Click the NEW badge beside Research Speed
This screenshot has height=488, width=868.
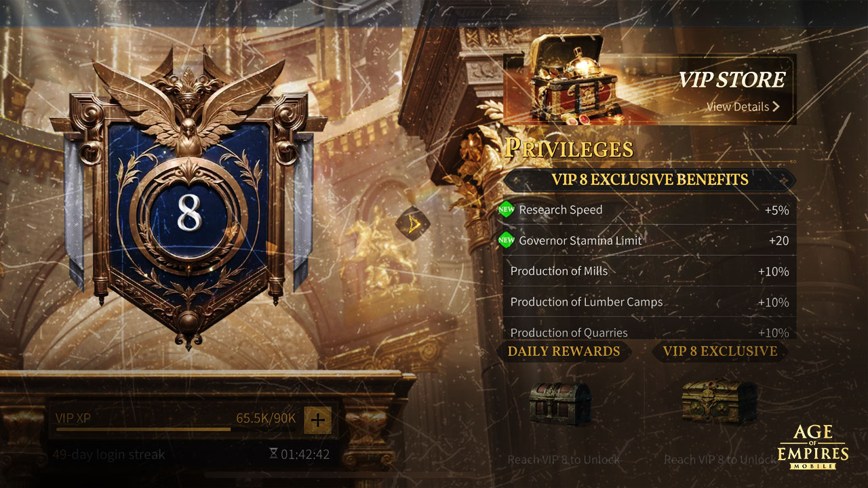pyautogui.click(x=506, y=209)
